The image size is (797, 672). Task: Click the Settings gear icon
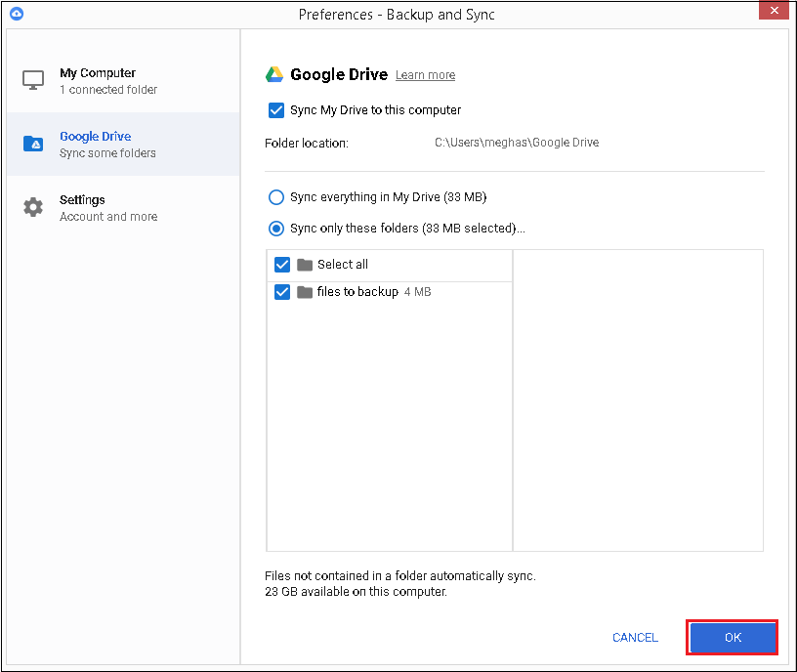[x=33, y=207]
